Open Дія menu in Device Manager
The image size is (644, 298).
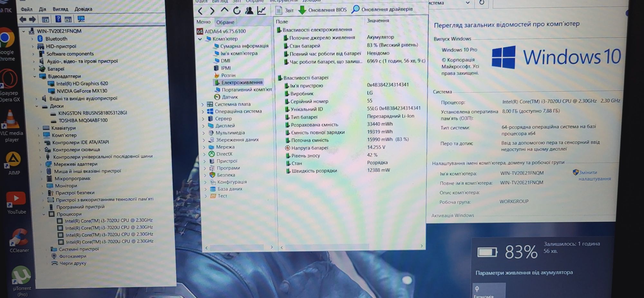click(x=43, y=9)
